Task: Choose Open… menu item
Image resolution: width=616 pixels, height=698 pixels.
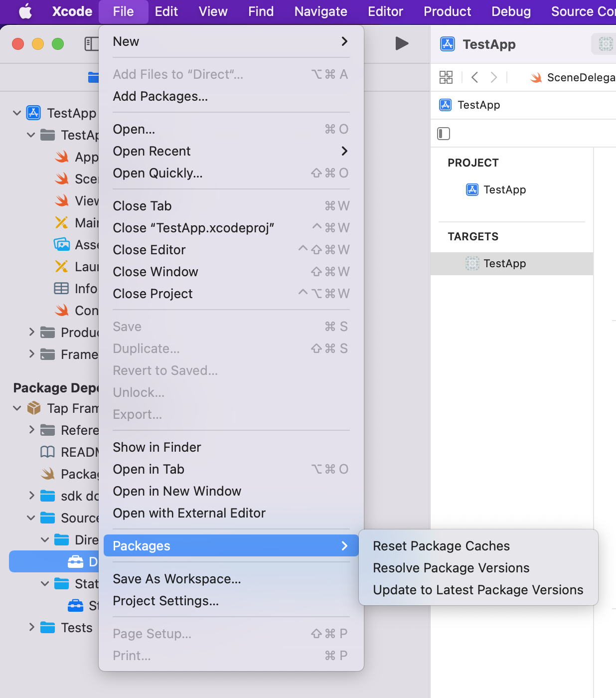Action: click(x=231, y=129)
